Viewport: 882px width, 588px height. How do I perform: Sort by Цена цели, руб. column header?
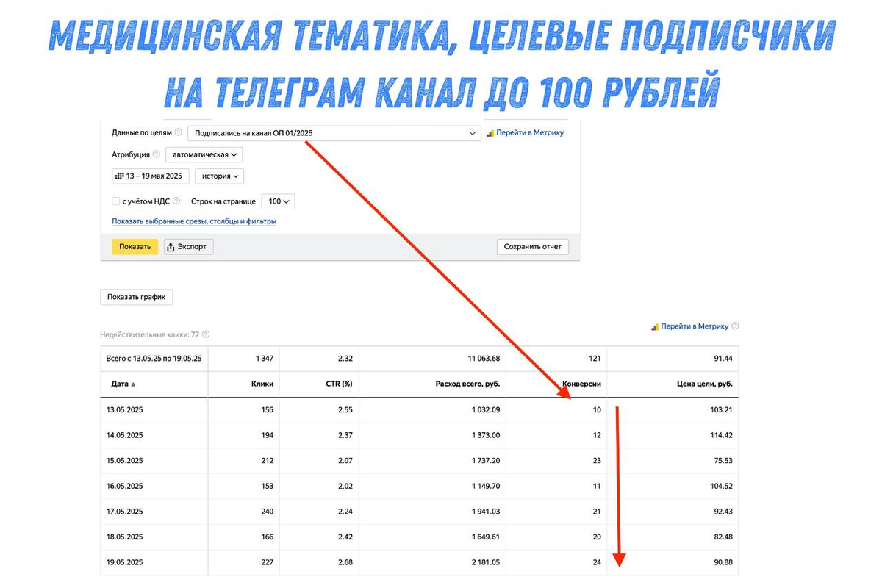click(x=704, y=384)
